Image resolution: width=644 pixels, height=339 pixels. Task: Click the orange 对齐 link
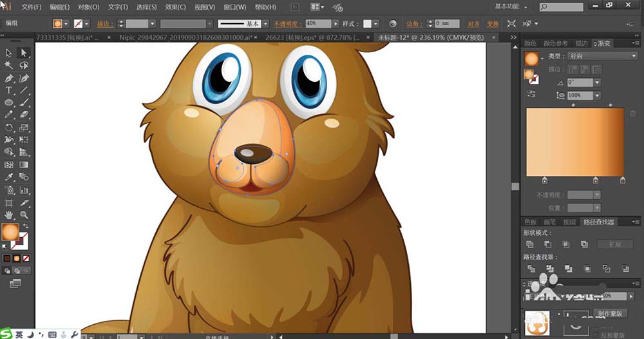473,24
